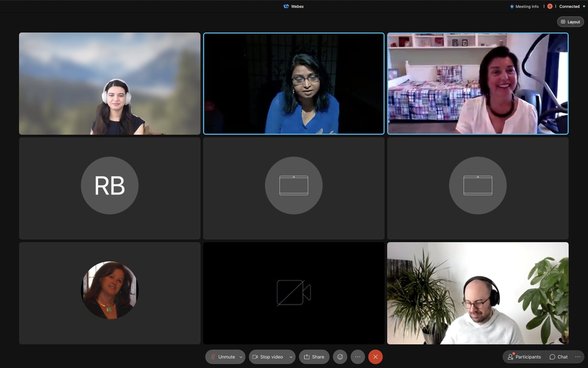Screen dimensions: 588x368
Task: Select the woman with white headphones tile
Action: (x=110, y=83)
